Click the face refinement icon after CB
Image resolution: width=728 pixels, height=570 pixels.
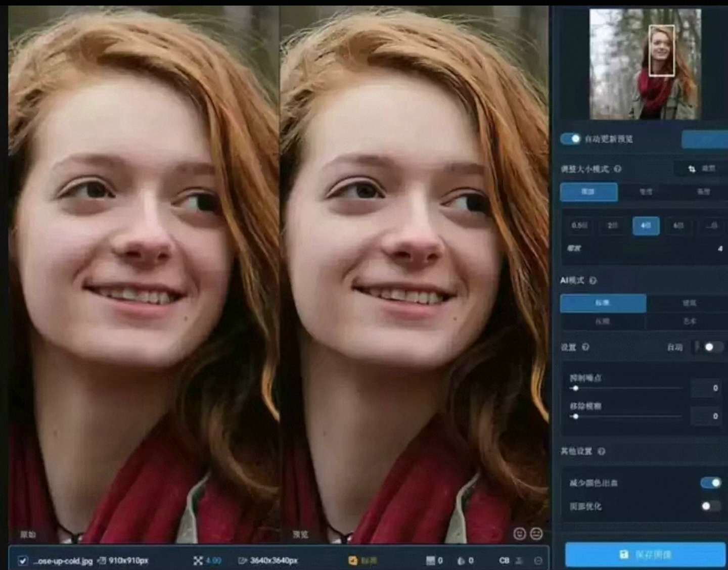point(519,560)
